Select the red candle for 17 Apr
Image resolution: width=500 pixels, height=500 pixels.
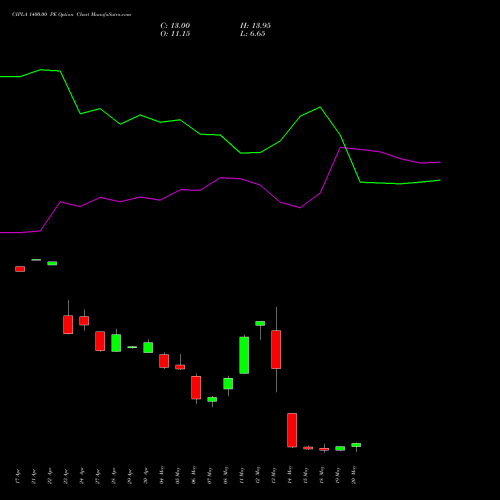tap(20, 269)
